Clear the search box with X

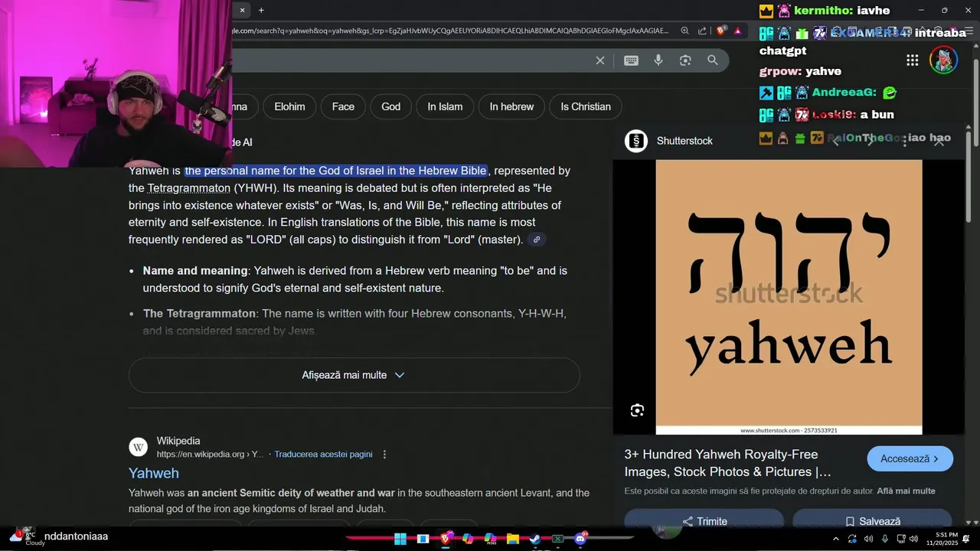[x=600, y=60]
